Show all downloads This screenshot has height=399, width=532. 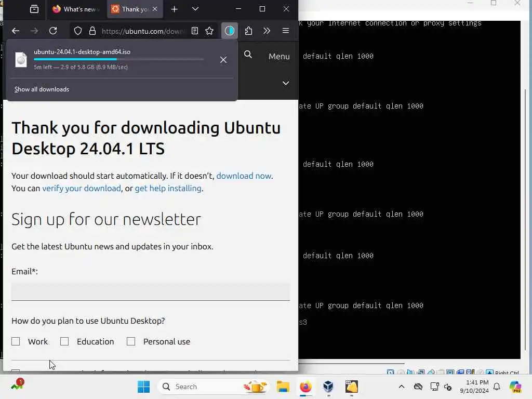point(42,89)
